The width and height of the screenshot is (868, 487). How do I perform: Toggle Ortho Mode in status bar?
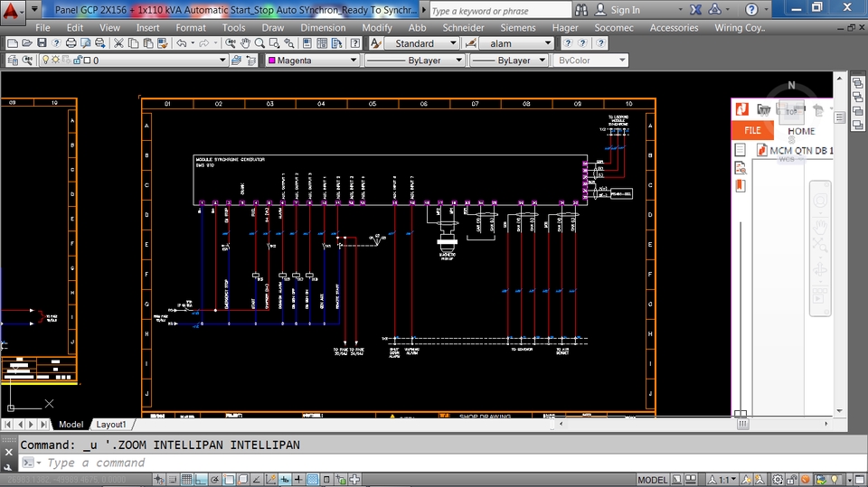tap(201, 479)
